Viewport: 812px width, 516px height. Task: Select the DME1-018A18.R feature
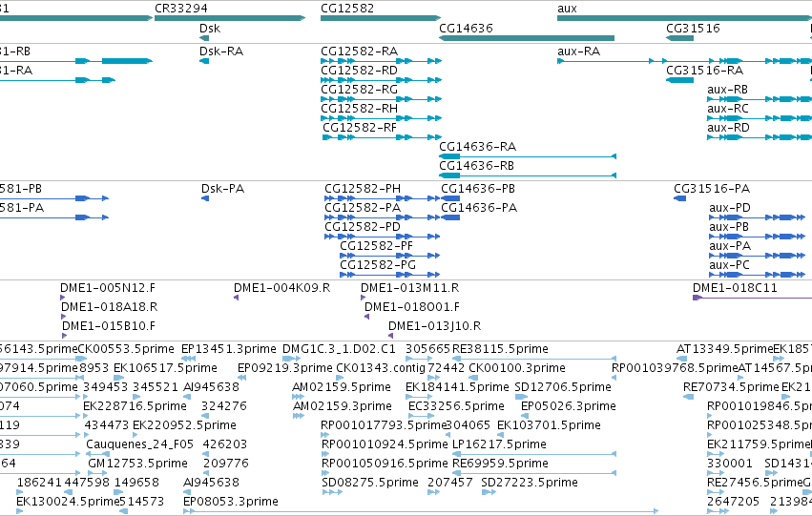(64, 317)
